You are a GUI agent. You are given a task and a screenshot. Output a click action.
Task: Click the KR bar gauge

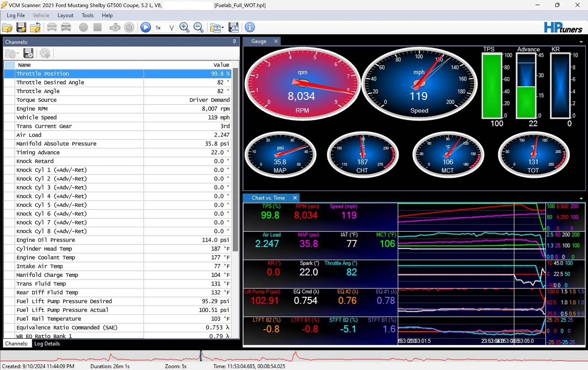click(560, 86)
